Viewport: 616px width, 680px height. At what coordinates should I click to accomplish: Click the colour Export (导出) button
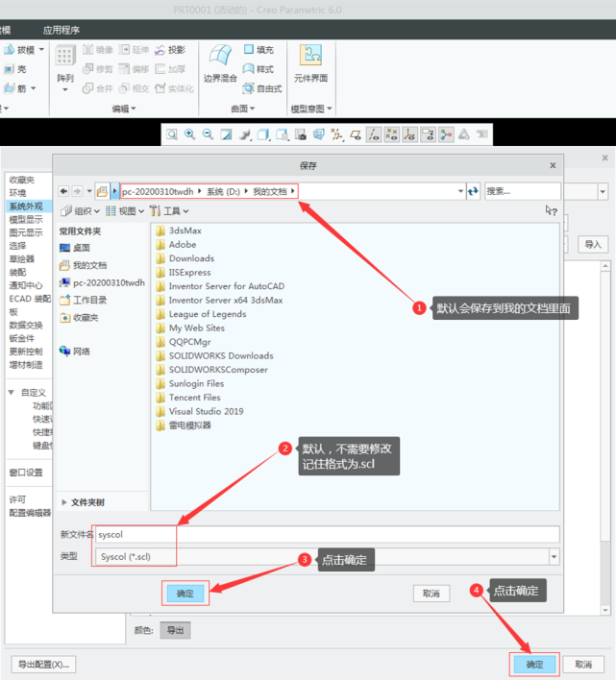point(175,630)
